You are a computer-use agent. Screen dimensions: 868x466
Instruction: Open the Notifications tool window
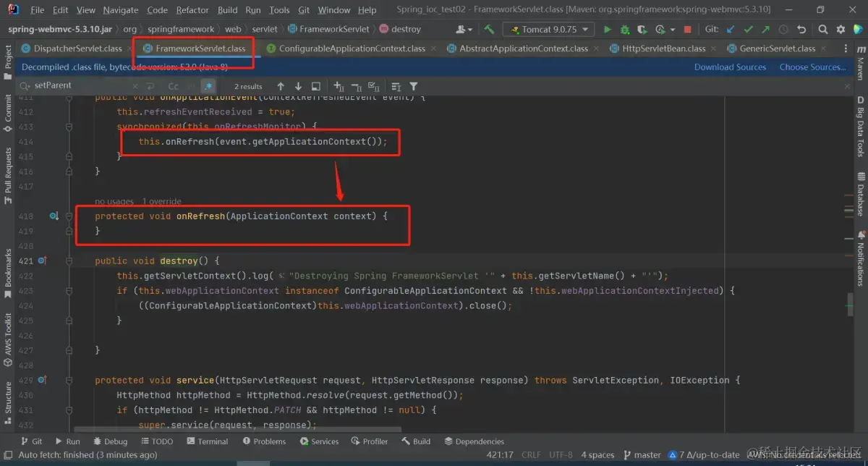point(861,258)
